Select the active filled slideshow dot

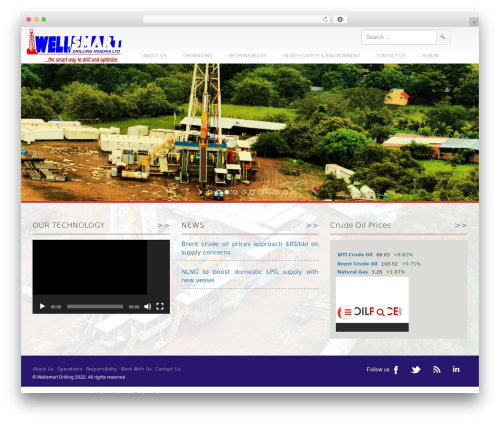[227, 192]
